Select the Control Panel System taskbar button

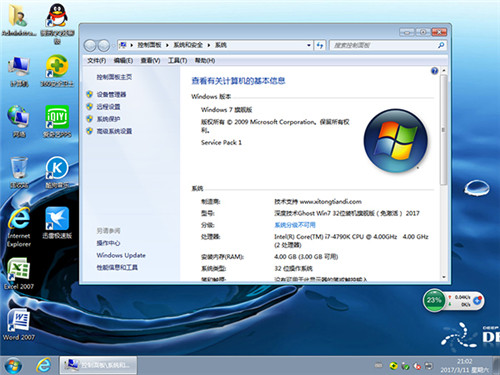tap(98, 365)
